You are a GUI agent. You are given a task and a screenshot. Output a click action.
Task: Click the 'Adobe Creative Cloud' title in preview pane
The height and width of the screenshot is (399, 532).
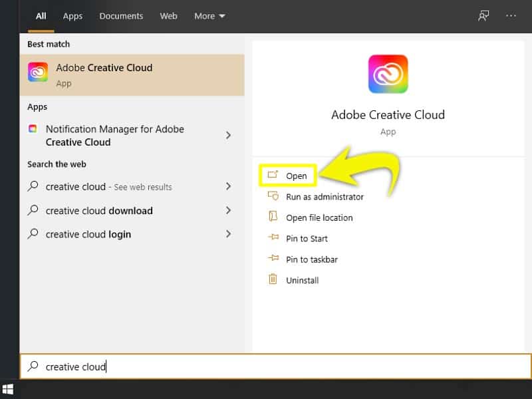388,115
